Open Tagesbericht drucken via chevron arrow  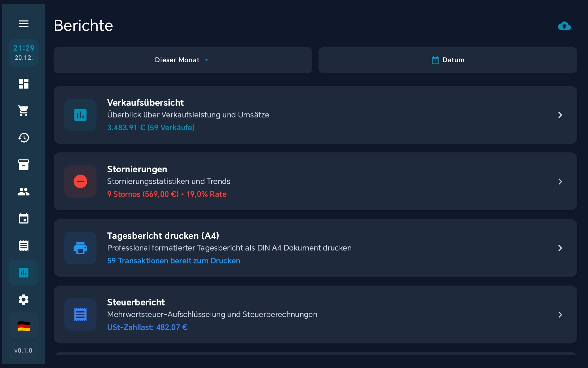(x=560, y=248)
